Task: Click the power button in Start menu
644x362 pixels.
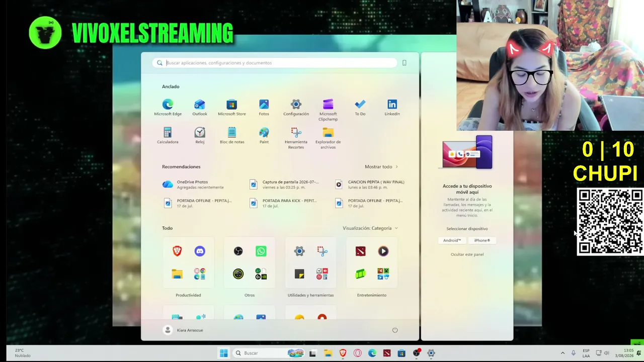Action: (x=395, y=330)
